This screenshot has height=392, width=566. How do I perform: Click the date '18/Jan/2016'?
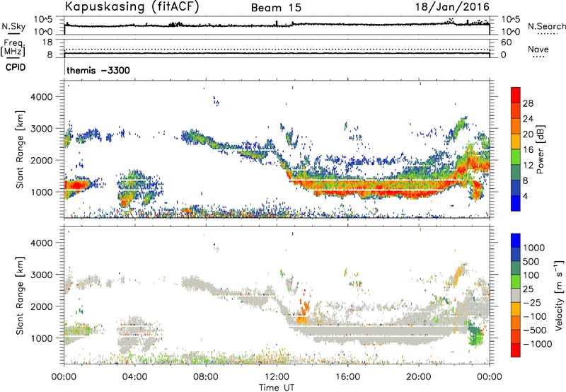(x=453, y=6)
